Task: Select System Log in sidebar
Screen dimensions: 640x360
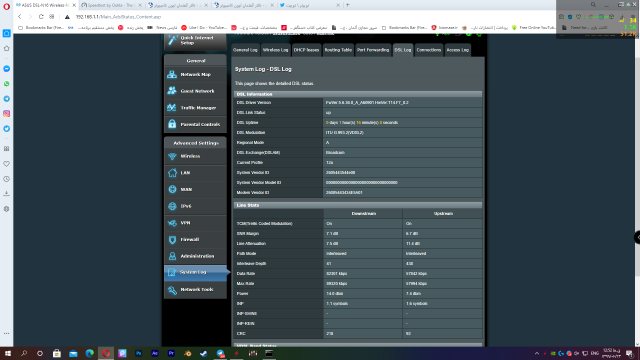Action: [196, 272]
